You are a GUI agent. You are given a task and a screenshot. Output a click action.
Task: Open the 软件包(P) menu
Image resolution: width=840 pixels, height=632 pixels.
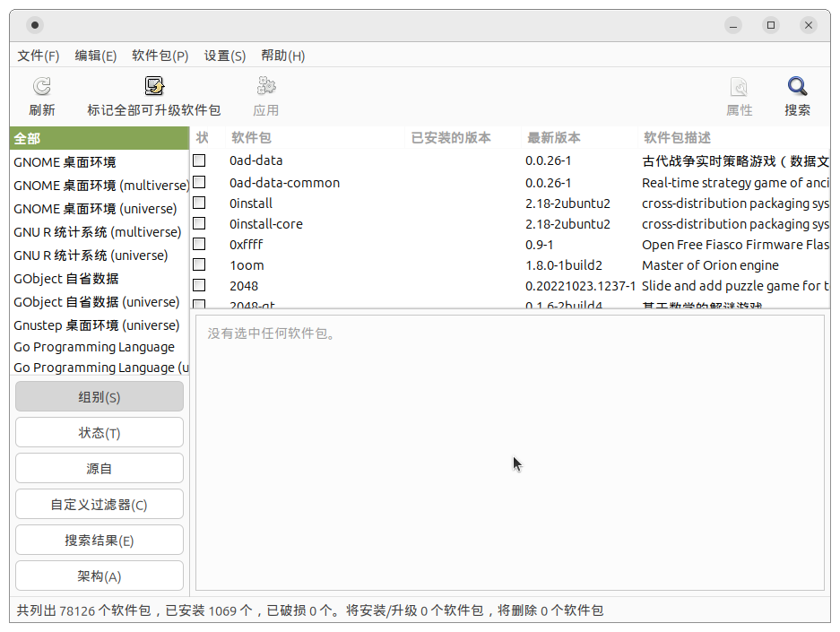(160, 56)
